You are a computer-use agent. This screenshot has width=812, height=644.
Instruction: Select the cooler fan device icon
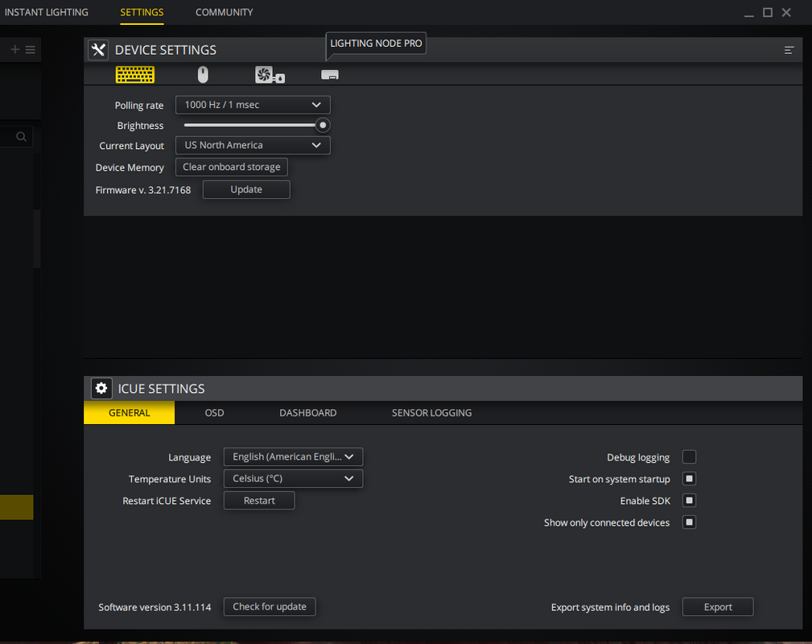pos(270,75)
